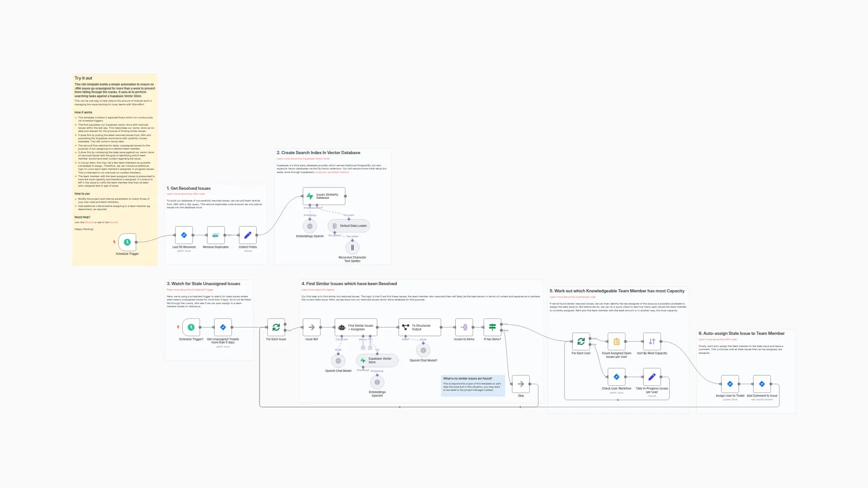The width and height of the screenshot is (868, 488).
Task: Open the If has Items? node
Action: coord(492,327)
